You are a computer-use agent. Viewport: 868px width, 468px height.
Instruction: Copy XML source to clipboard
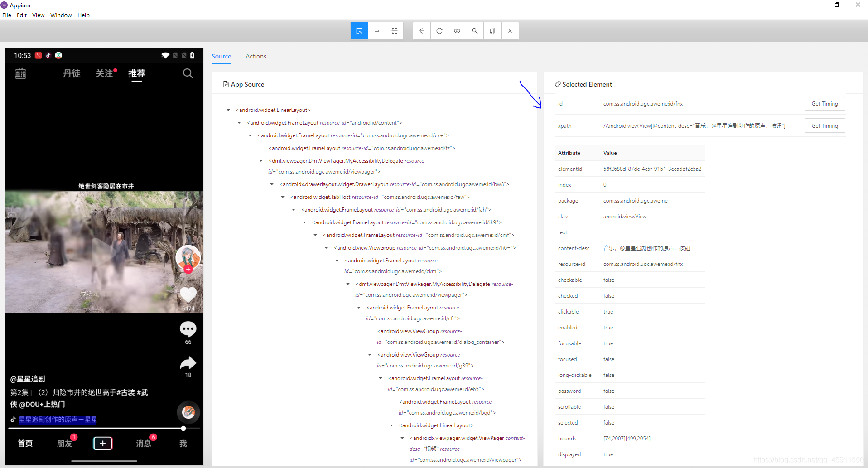pyautogui.click(x=492, y=31)
